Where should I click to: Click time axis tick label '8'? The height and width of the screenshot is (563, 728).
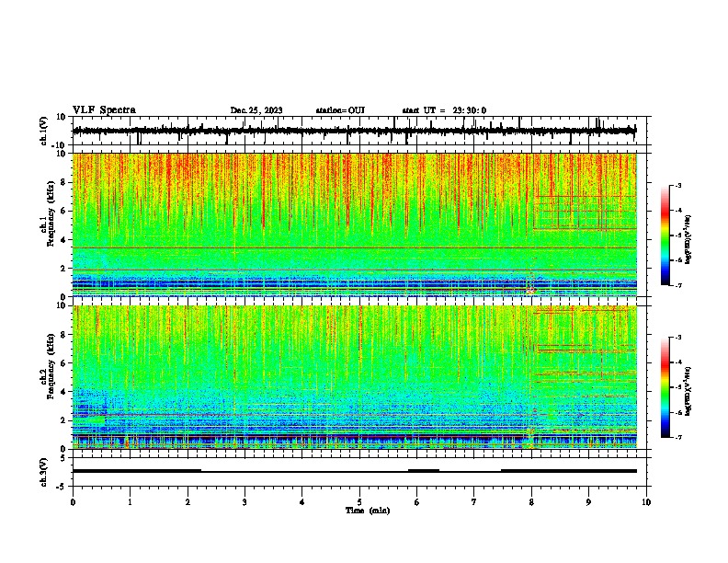(531, 502)
